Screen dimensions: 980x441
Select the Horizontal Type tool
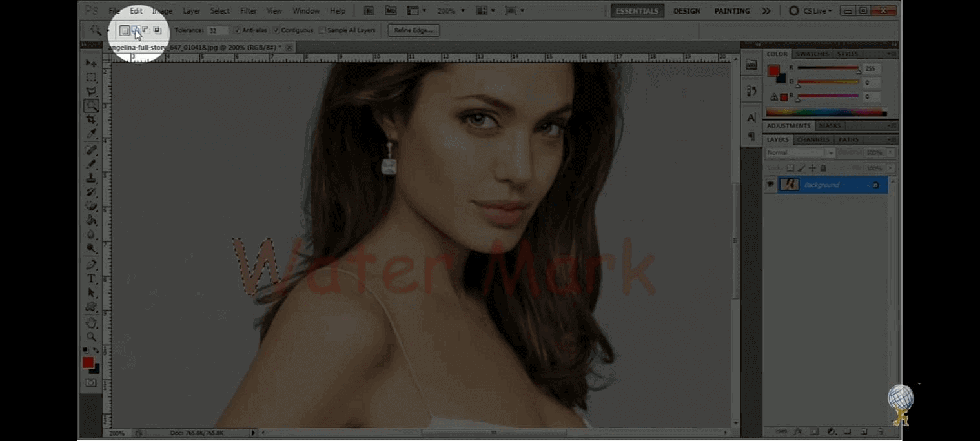pos(91,279)
